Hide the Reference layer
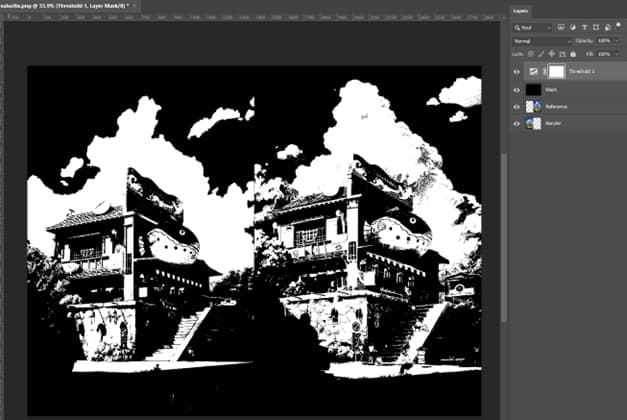Image resolution: width=627 pixels, height=420 pixels. [517, 105]
